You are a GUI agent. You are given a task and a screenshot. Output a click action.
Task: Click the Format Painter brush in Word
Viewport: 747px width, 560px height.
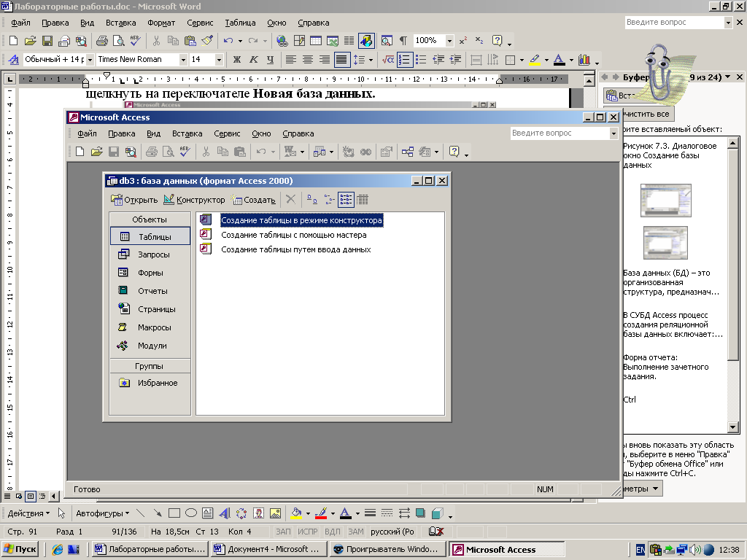(207, 41)
